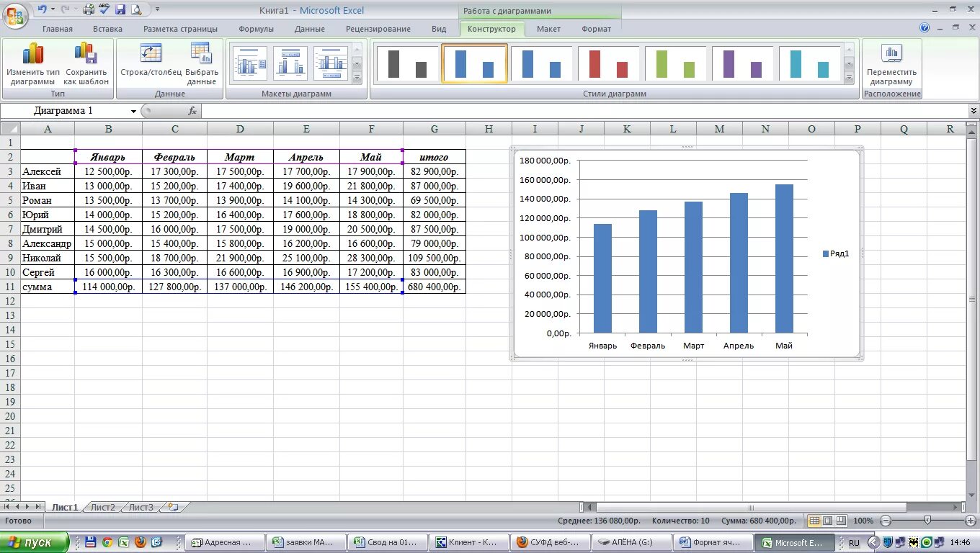
Task: Apply the second chart layout thumbnail
Action: (290, 64)
